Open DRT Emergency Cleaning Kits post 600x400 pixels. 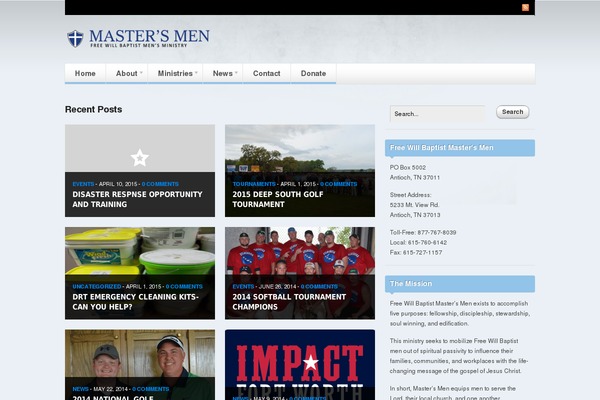click(x=135, y=302)
